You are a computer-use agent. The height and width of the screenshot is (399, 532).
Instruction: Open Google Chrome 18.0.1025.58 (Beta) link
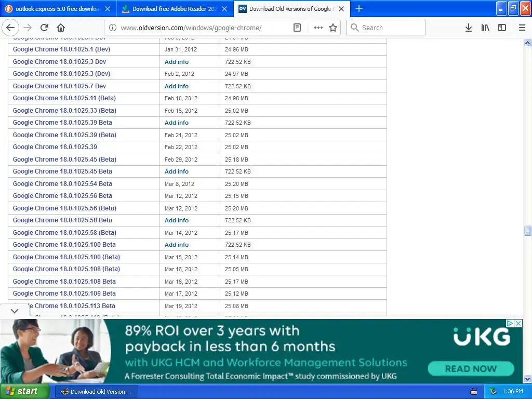(x=64, y=232)
